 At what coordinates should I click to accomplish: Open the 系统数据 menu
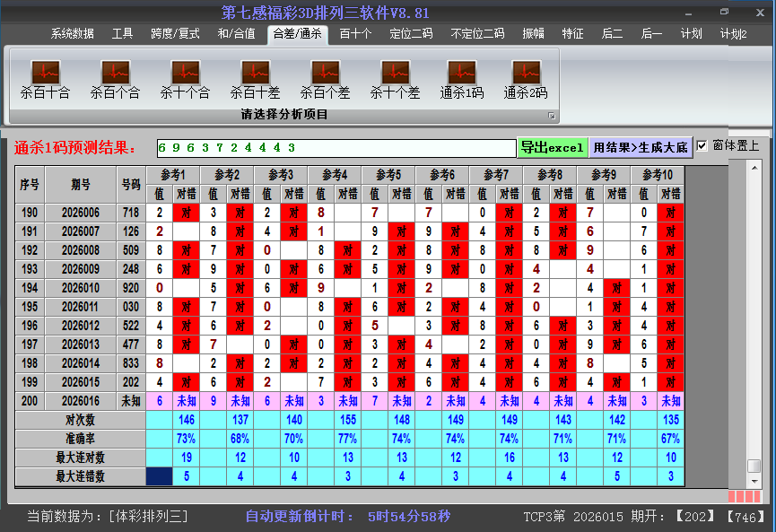point(72,34)
